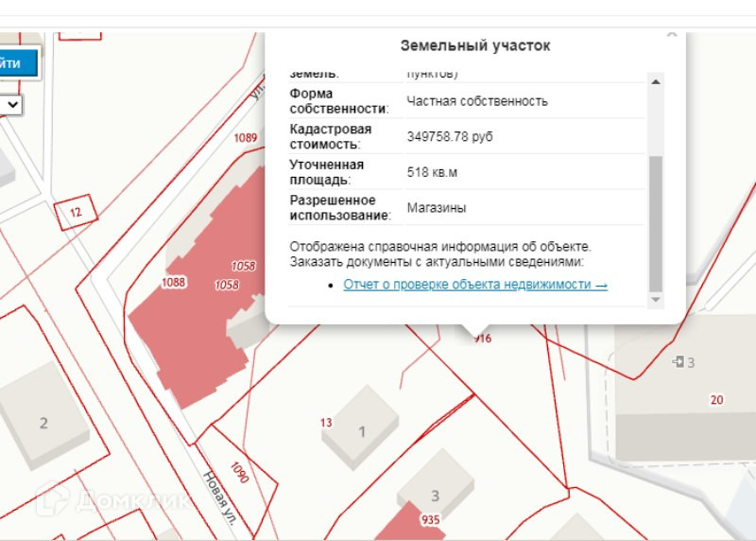This screenshot has height=541, width=756.
Task: Click Уточненная площадь label
Action: click(x=326, y=172)
